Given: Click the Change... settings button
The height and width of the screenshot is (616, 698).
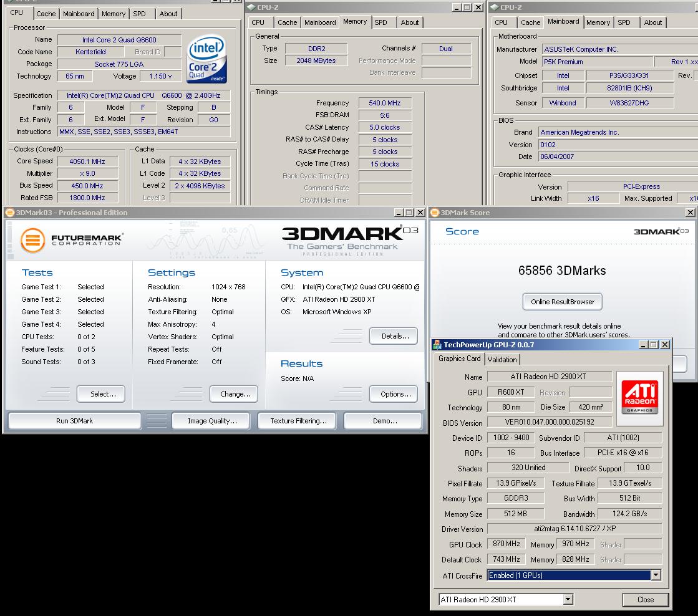Looking at the screenshot, I should click(234, 394).
